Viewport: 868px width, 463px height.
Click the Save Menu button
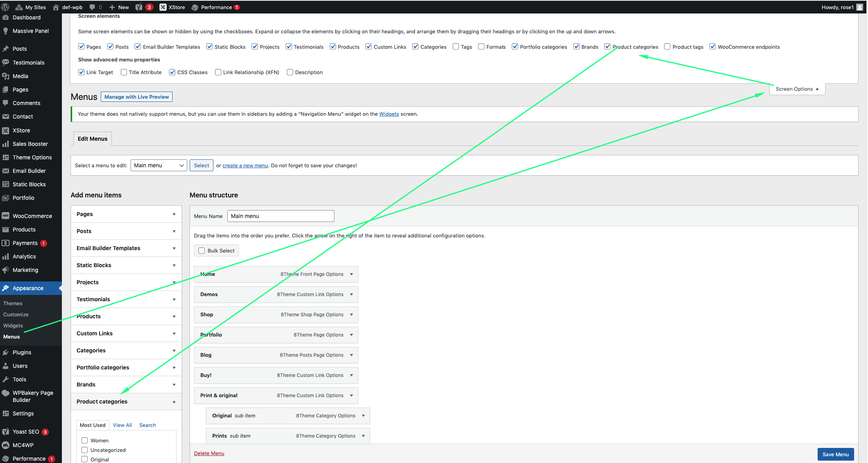click(x=835, y=454)
